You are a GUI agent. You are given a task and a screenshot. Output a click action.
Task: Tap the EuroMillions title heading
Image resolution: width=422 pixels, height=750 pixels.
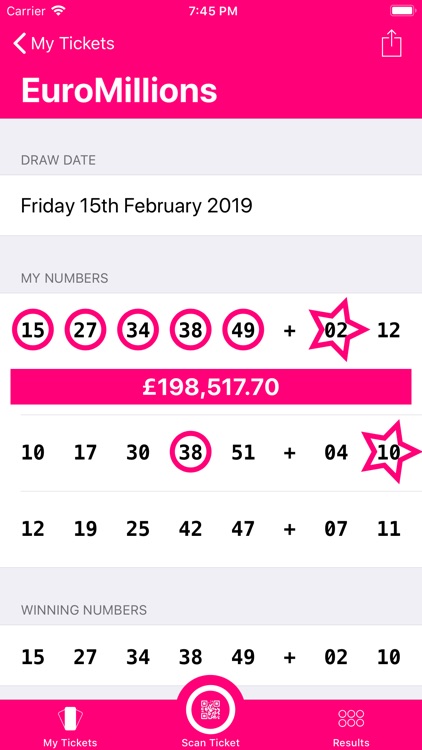[x=119, y=90]
